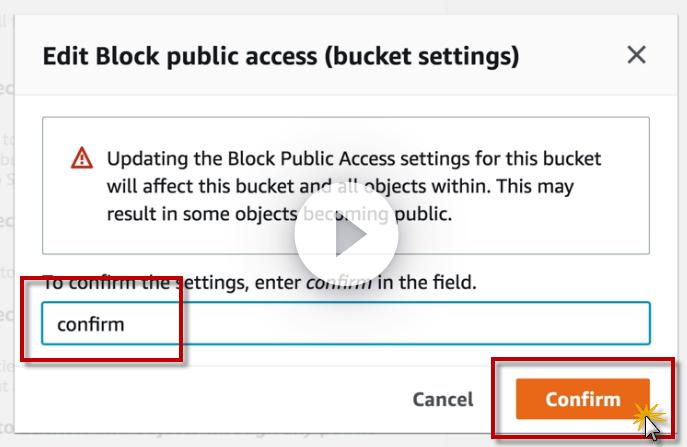Click the Cancel button
687x447 pixels.
point(442,399)
